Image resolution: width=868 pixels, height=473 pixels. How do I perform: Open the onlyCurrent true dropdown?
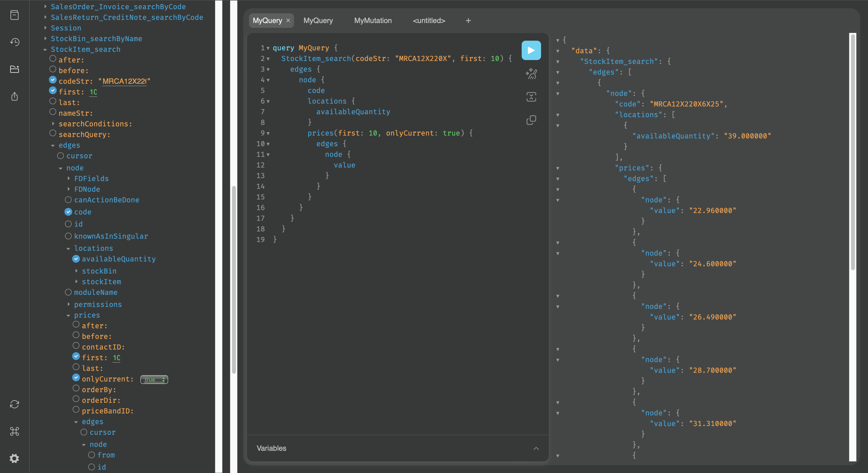point(154,380)
